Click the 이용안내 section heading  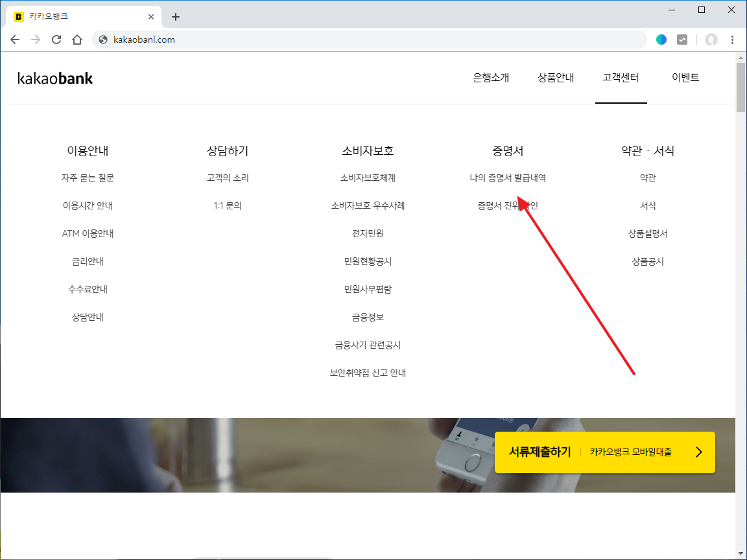tap(88, 151)
